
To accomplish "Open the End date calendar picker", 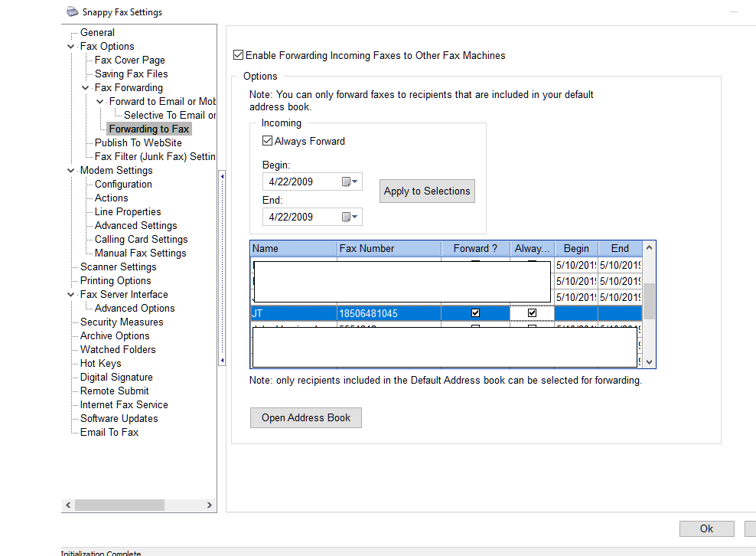I will tap(349, 217).
